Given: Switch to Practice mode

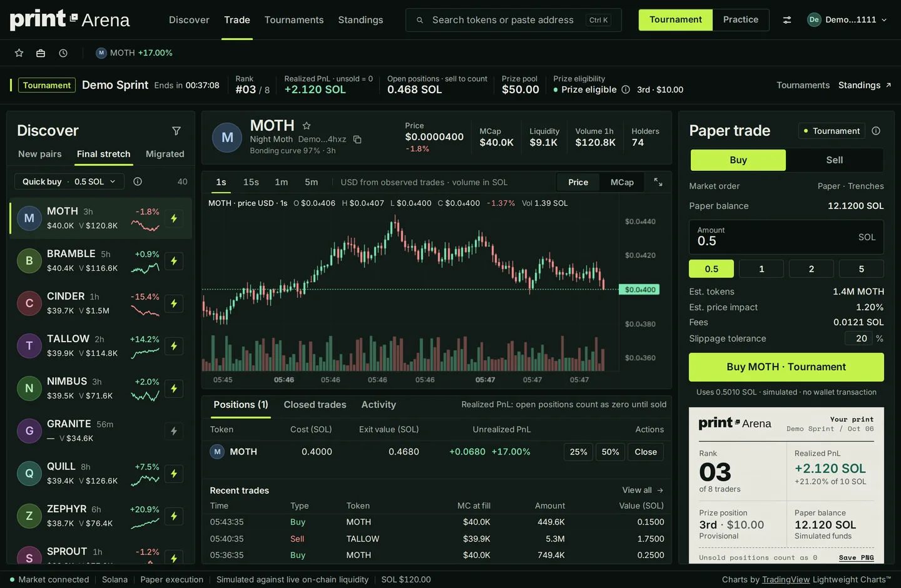Looking at the screenshot, I should click(741, 20).
